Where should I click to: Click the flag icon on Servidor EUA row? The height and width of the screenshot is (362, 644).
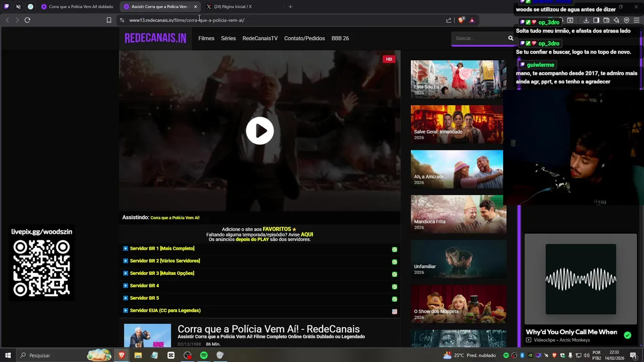click(394, 312)
